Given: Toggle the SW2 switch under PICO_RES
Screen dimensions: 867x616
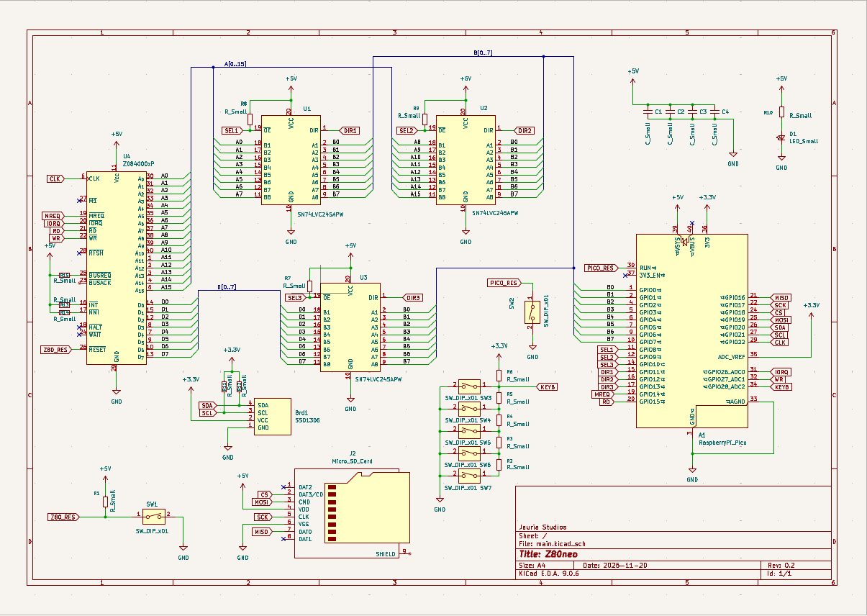Looking at the screenshot, I should click(x=532, y=312).
